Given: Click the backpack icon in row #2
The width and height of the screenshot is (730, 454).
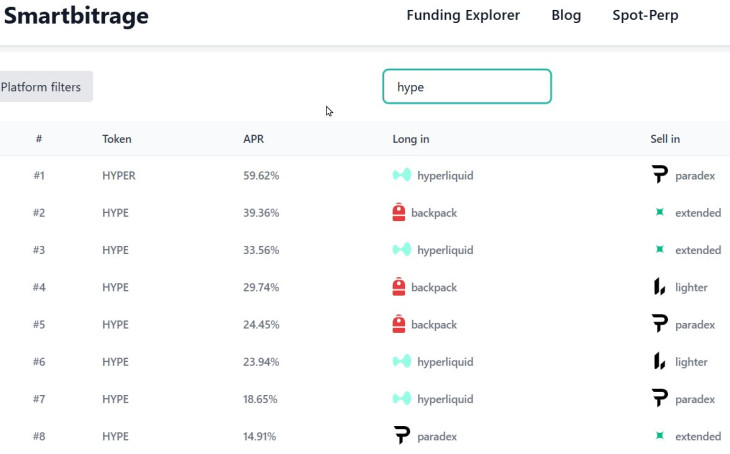Looking at the screenshot, I should [x=399, y=212].
